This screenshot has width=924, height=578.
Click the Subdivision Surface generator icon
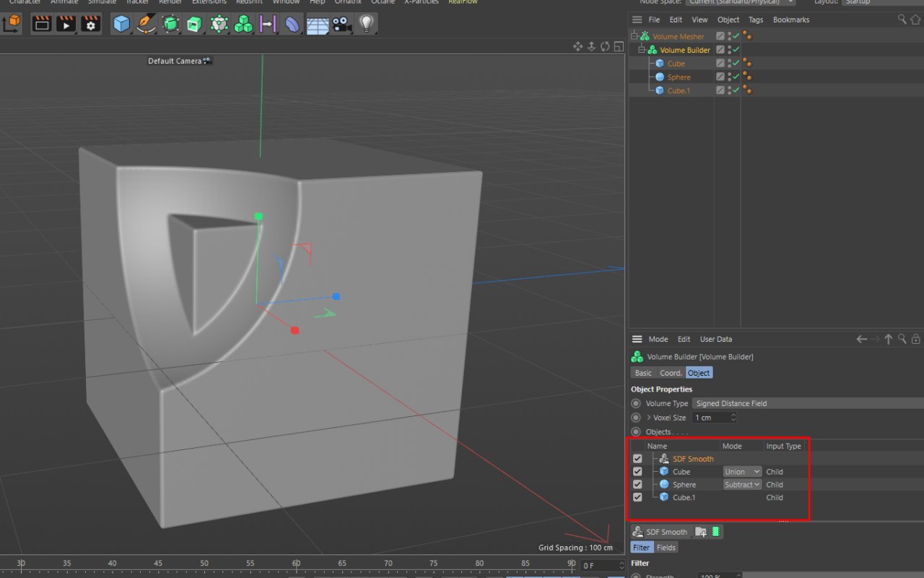(x=170, y=24)
